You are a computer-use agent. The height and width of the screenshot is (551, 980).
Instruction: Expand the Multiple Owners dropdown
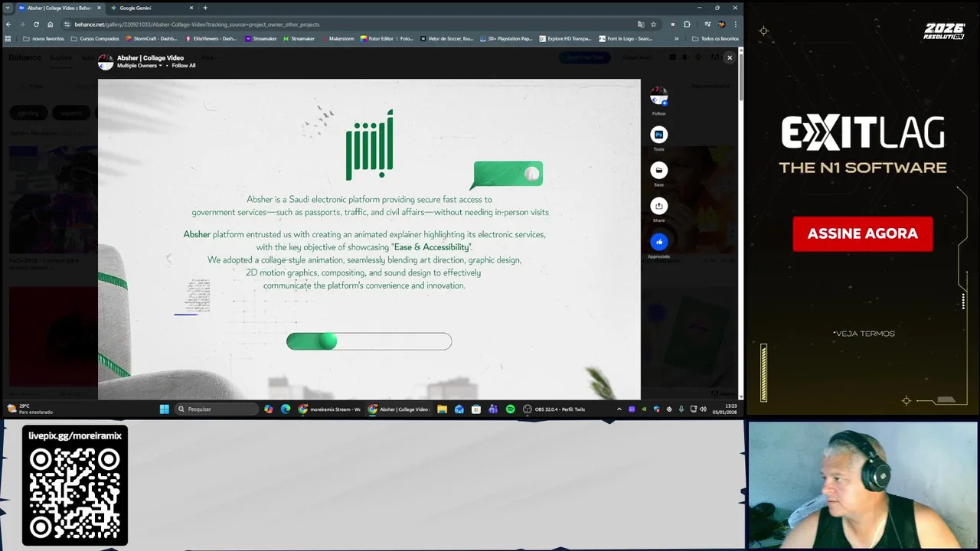click(x=139, y=66)
